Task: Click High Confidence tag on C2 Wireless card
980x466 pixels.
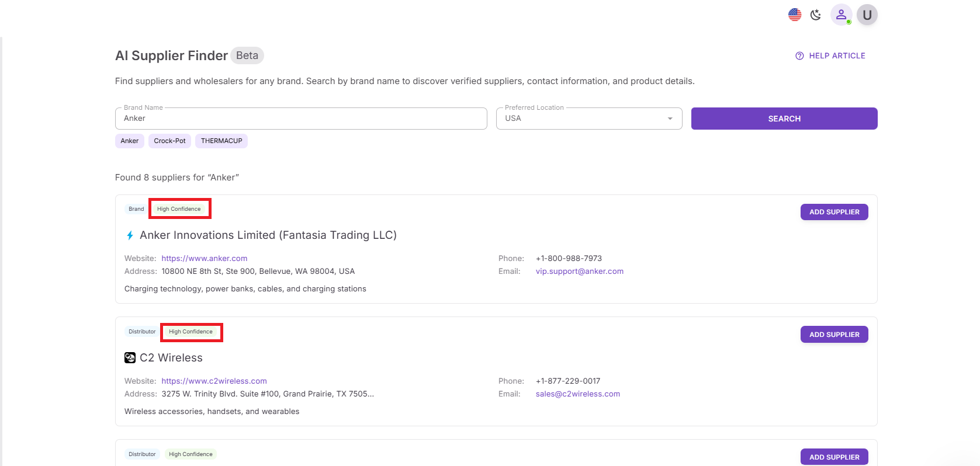Action: 191,332
